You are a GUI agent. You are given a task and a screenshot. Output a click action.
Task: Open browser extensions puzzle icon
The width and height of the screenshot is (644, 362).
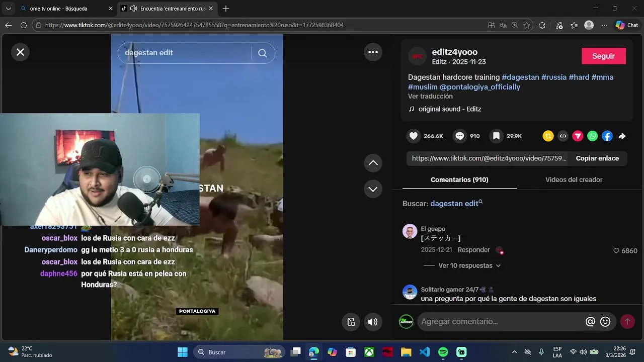(x=542, y=25)
